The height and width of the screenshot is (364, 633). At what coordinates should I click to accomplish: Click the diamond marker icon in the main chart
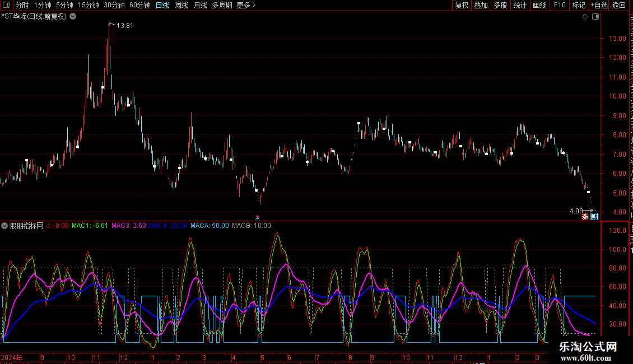(585, 17)
